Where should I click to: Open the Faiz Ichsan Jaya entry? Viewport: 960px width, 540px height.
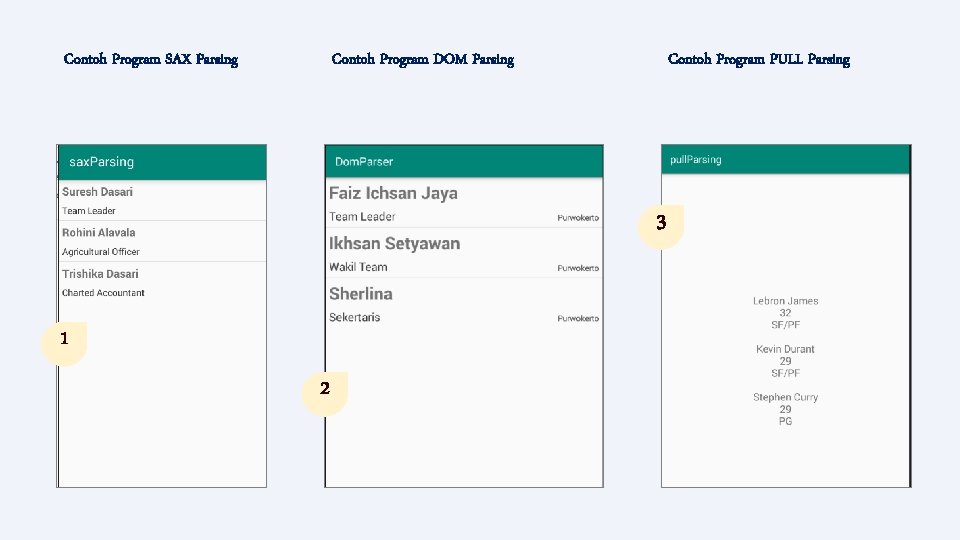tap(464, 204)
